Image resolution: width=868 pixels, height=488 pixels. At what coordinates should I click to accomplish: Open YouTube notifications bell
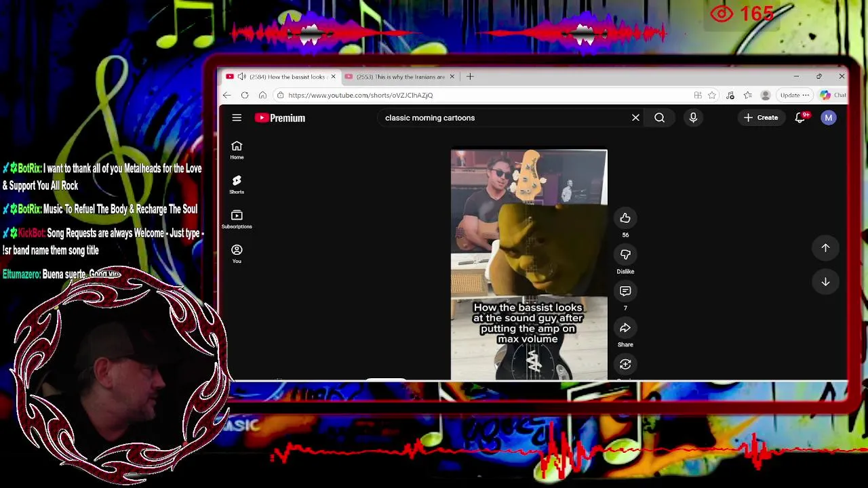(x=800, y=118)
